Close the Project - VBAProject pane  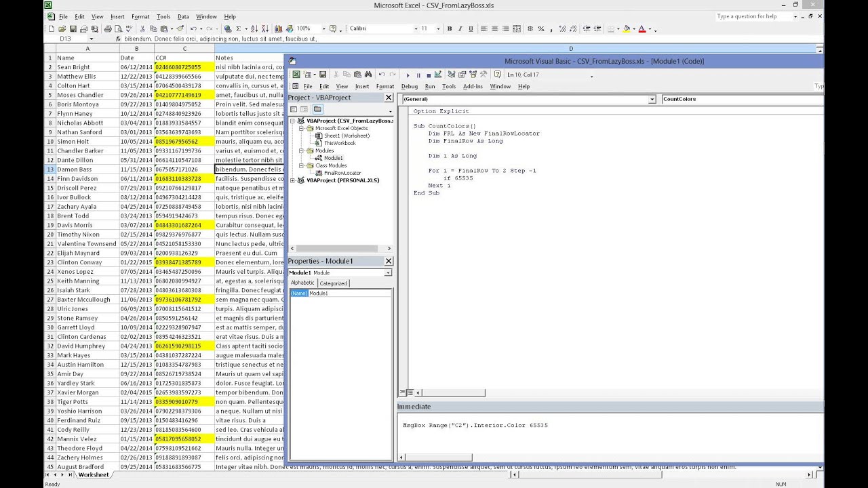pos(389,98)
